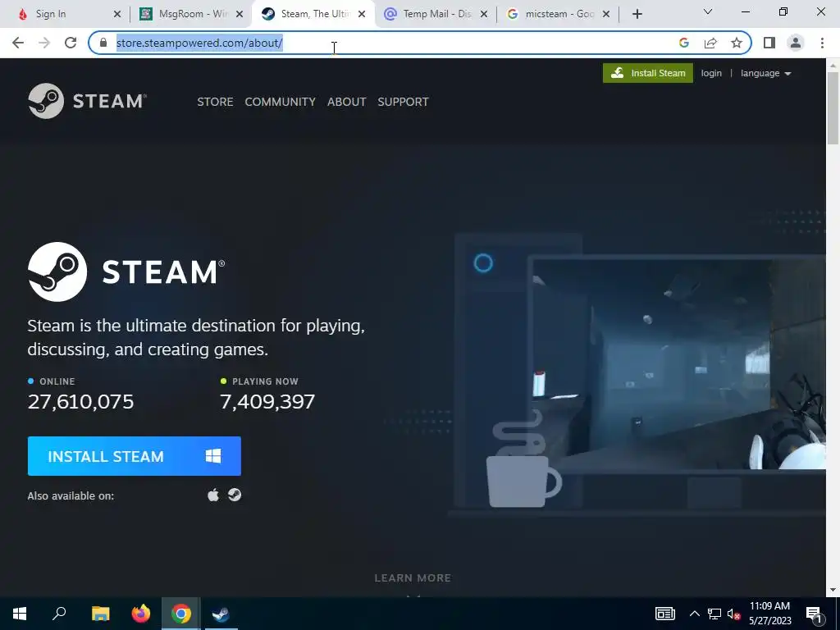This screenshot has width=840, height=630.
Task: Open the news and interests taskbar icon
Action: 664,614
